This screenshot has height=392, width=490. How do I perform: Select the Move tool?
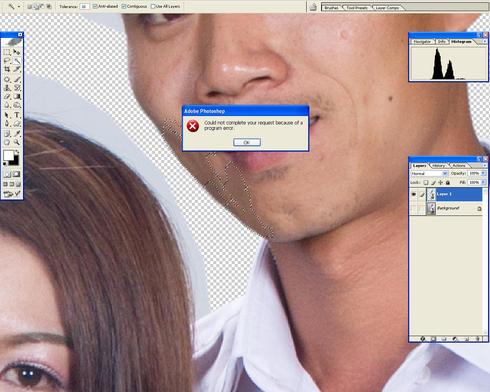17,52
